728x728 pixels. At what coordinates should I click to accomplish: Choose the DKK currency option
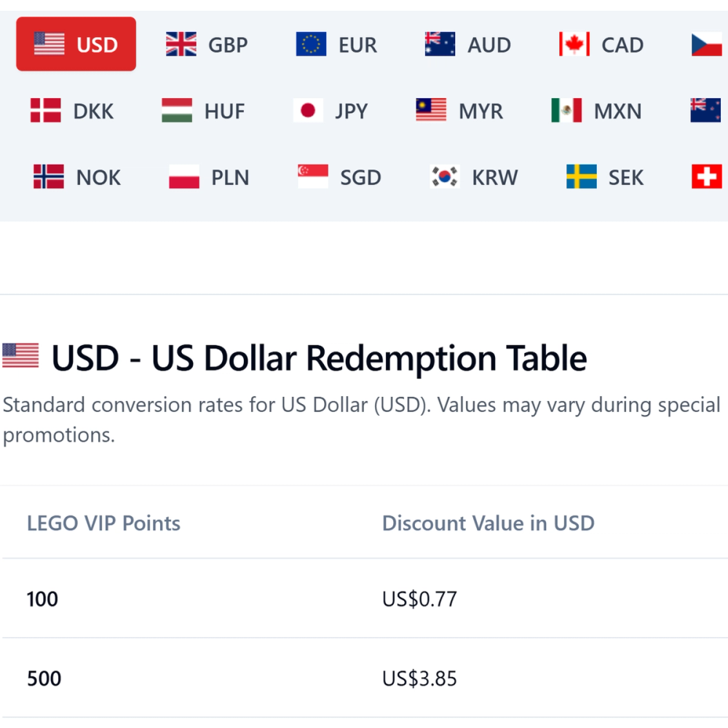coord(72,111)
